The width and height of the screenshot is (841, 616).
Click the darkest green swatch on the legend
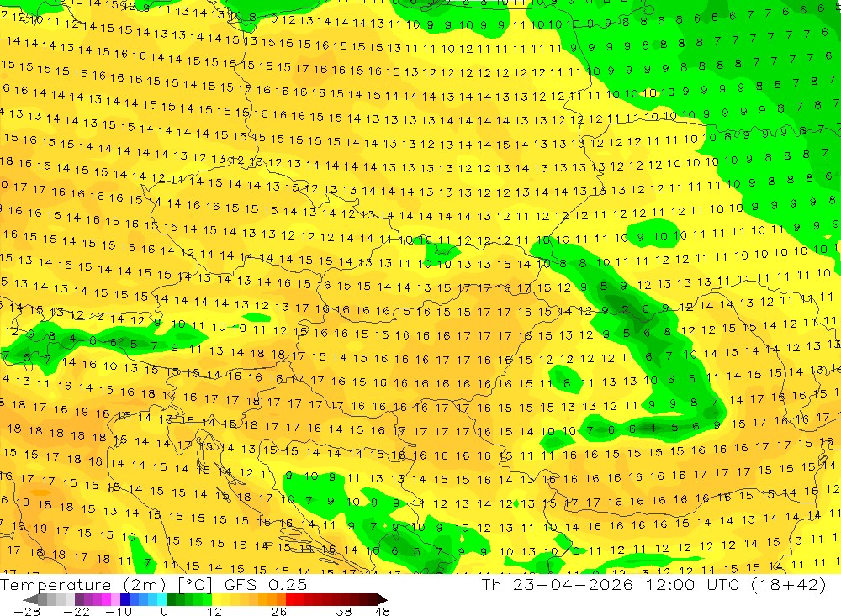171,599
